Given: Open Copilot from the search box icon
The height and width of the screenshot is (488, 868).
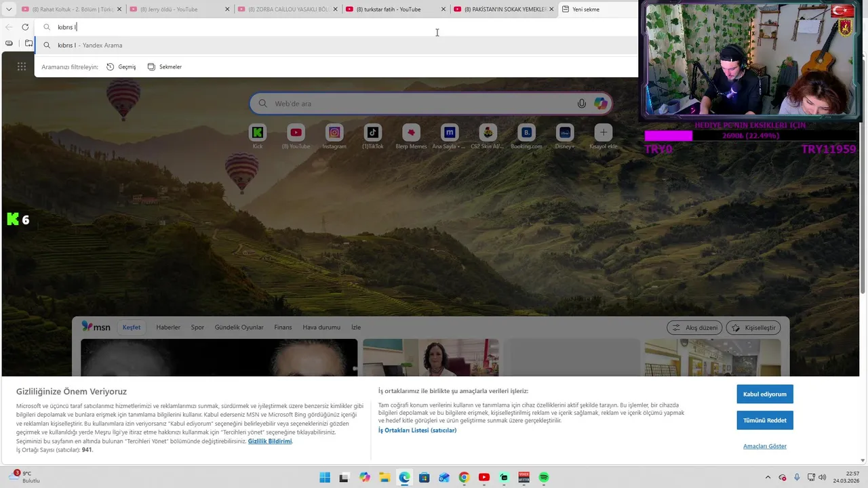Looking at the screenshot, I should [x=601, y=104].
